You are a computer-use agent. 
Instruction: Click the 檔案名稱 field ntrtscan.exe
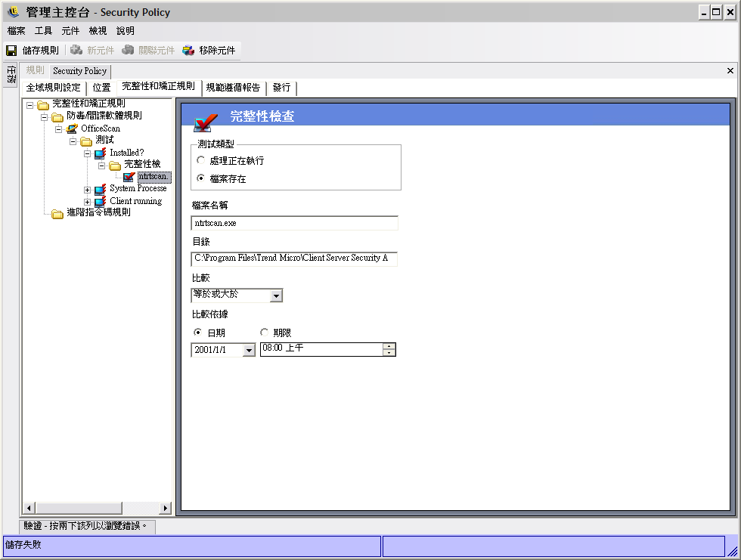[294, 223]
